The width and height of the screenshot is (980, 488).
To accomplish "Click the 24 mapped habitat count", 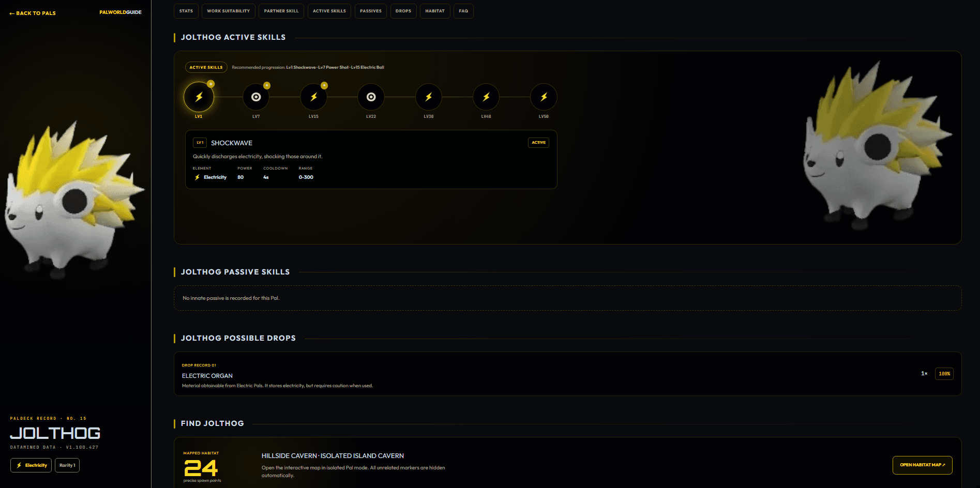I will pos(201,468).
